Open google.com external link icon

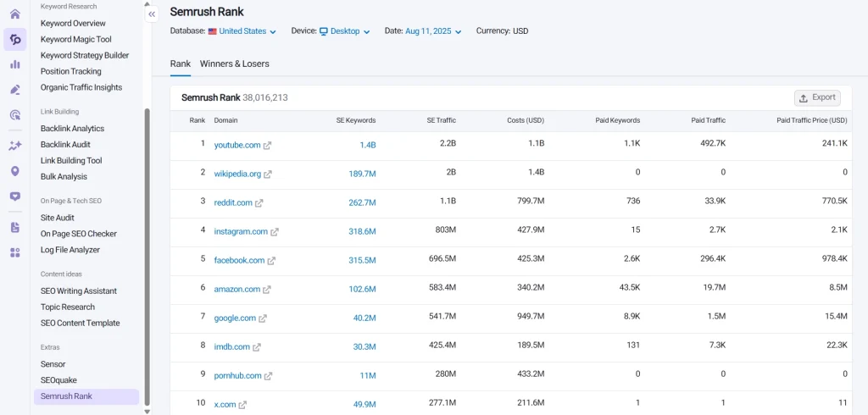pyautogui.click(x=263, y=318)
